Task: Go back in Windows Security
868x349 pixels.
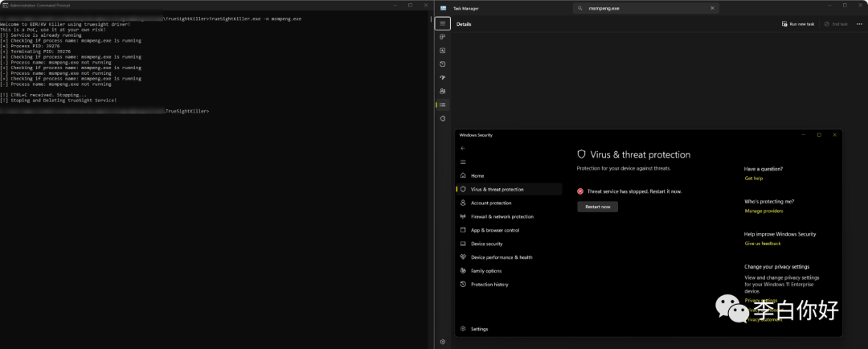Action: 463,149
